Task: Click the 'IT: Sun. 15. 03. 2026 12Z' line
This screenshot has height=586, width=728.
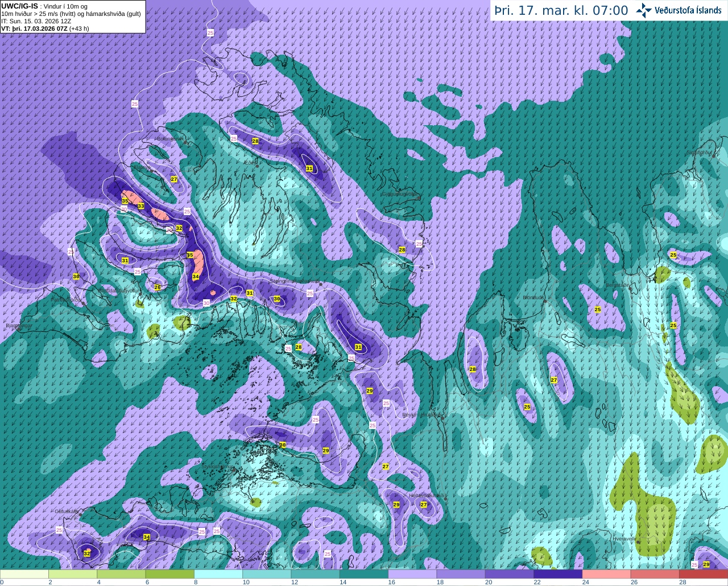Action: point(36,21)
